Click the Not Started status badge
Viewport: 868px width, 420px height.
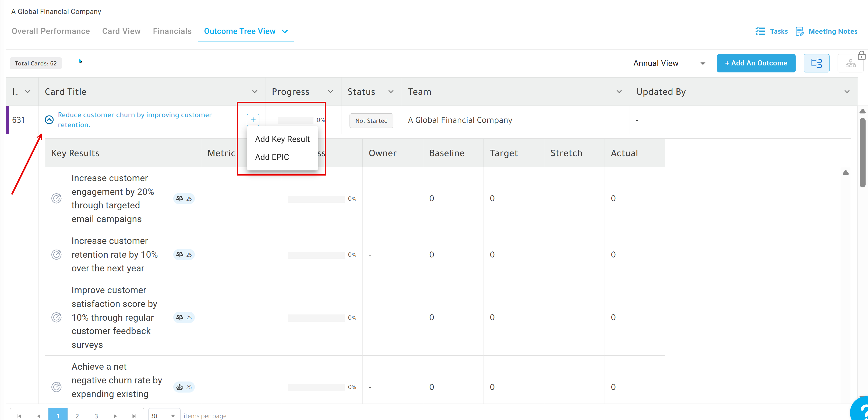point(371,121)
